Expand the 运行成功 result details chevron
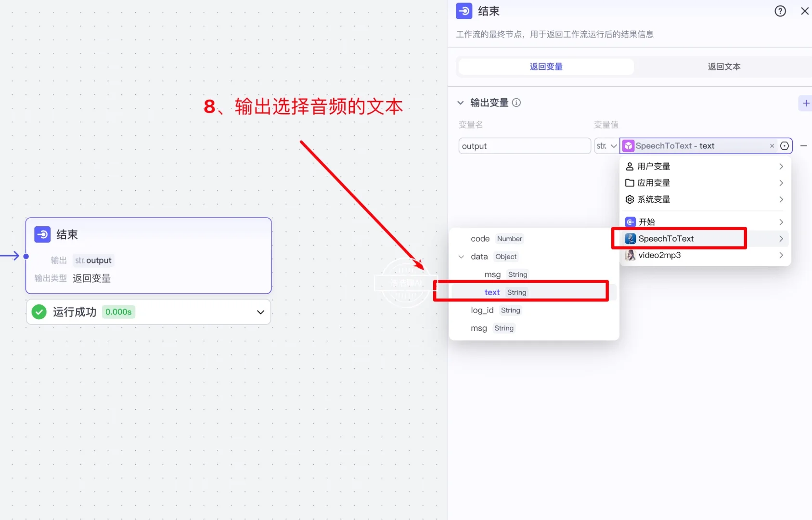Viewport: 812px width, 520px height. click(x=260, y=312)
